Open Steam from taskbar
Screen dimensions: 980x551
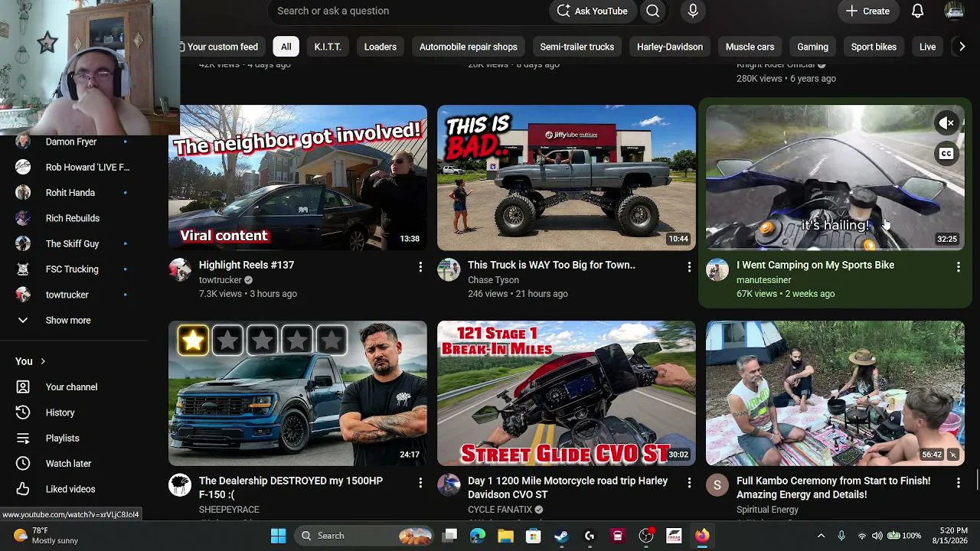[x=561, y=536]
